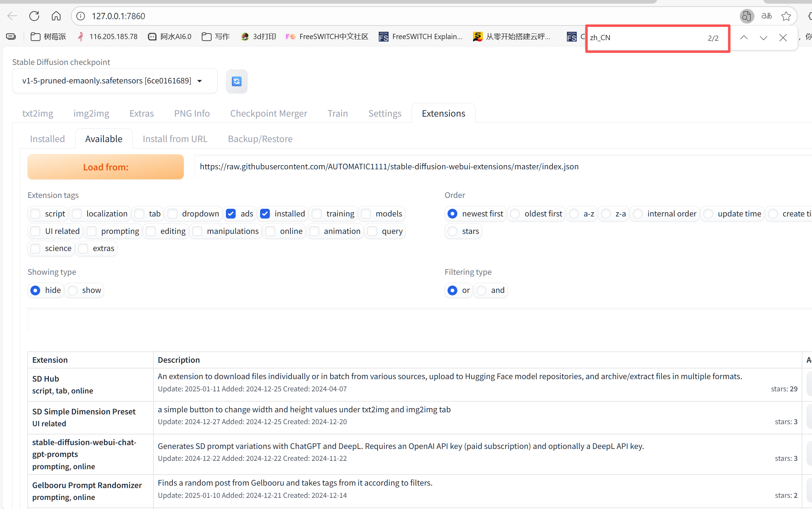This screenshot has height=509, width=812.
Task: Go to previous find result arrow
Action: pos(744,38)
